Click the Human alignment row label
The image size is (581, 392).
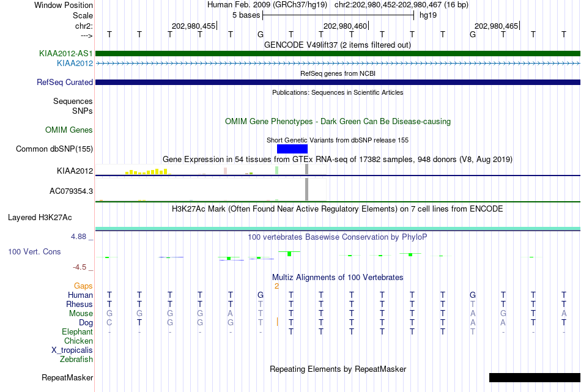pyautogui.click(x=80, y=295)
